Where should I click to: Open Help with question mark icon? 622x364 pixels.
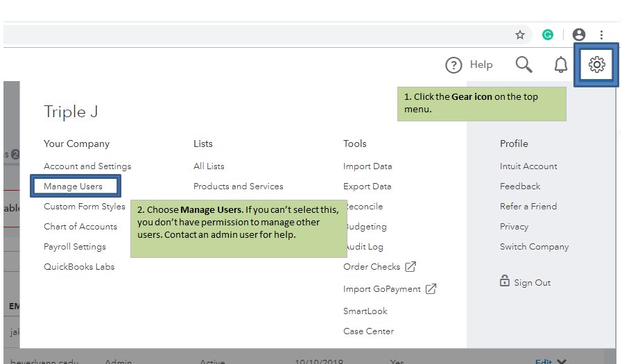[469, 64]
